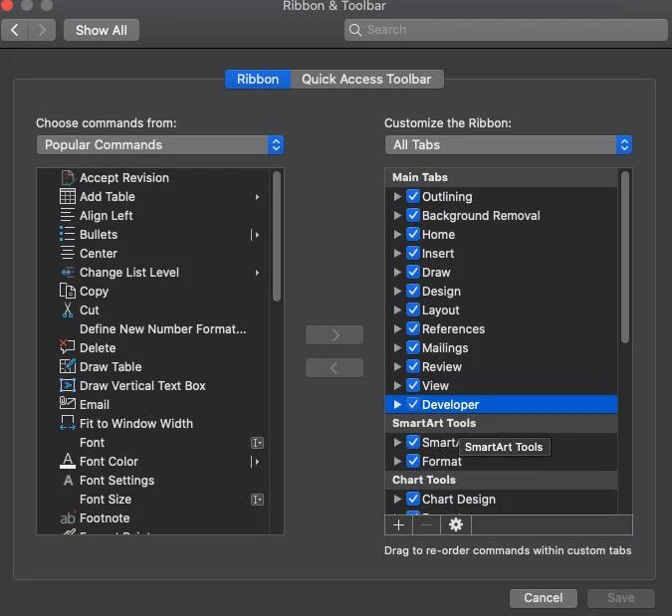Select the Font Size command
This screenshot has width=672, height=616.
[x=106, y=500]
